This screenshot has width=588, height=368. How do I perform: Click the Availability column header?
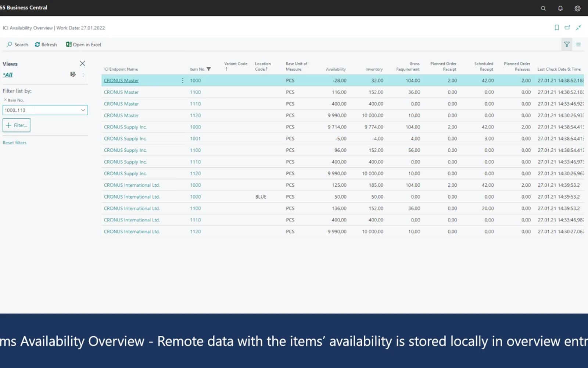(336, 69)
